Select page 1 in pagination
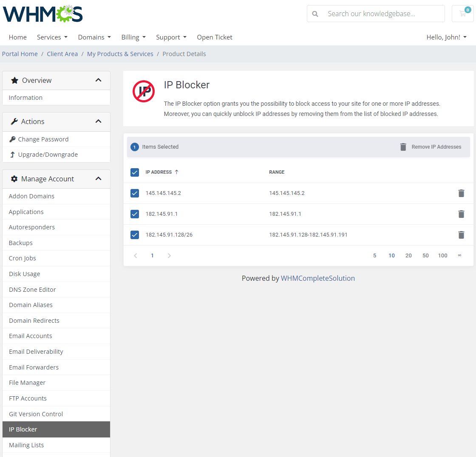Screen dimensions: 476x457 click(x=153, y=256)
